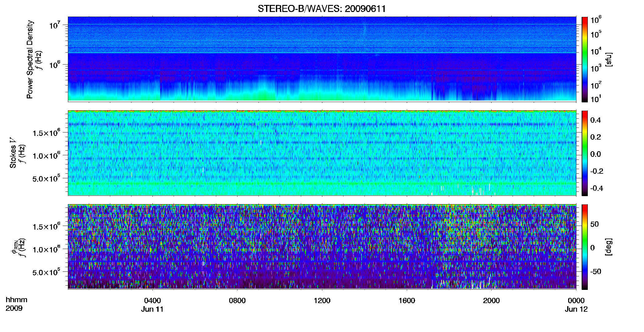Click the 1.5×10^6 tick in Stokes V panel

tap(46, 133)
